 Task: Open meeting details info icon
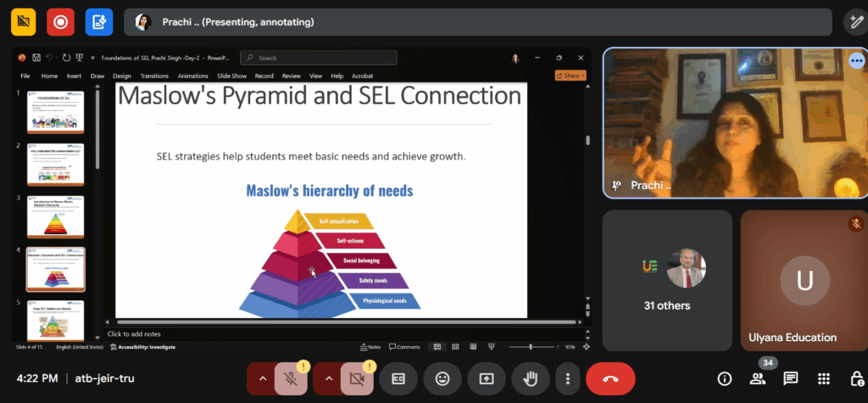(x=725, y=378)
